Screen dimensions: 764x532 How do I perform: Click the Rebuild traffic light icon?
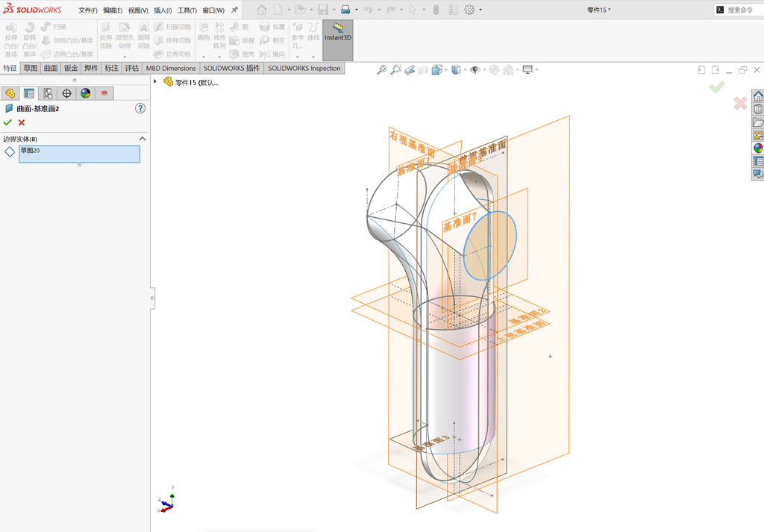[x=436, y=10]
